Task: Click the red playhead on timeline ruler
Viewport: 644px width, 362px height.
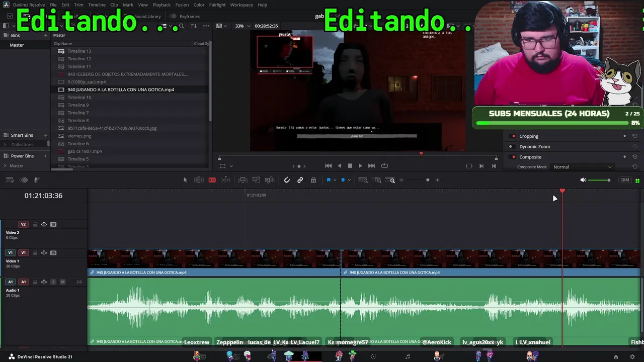Action: [x=562, y=191]
